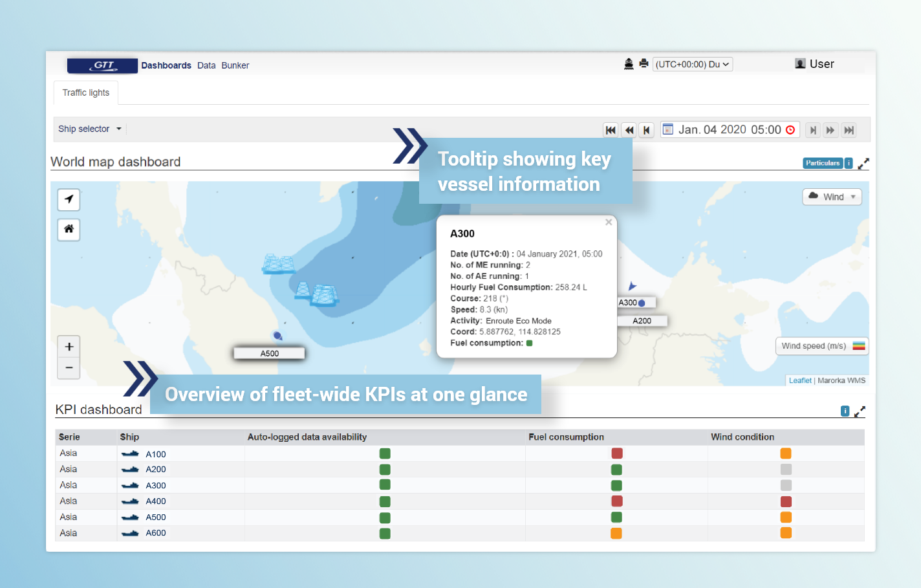
Task: Open the Ship selector dropdown
Action: click(90, 129)
